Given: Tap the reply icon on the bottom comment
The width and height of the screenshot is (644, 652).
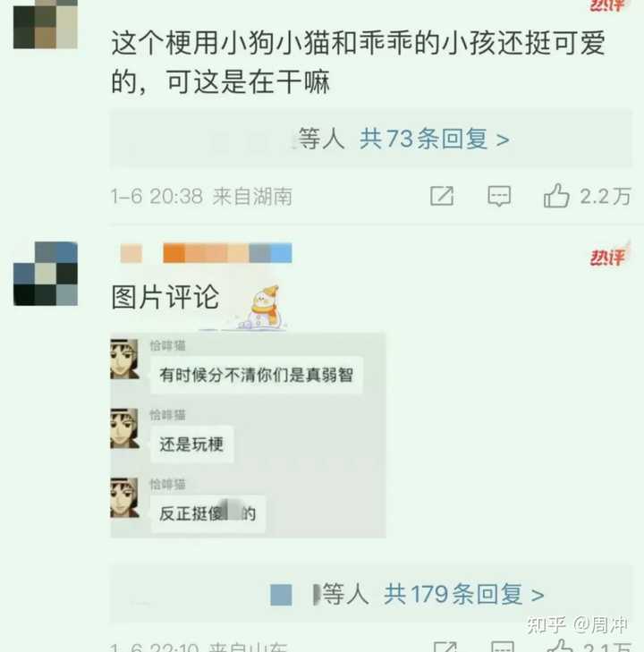Looking at the screenshot, I should click(502, 647).
